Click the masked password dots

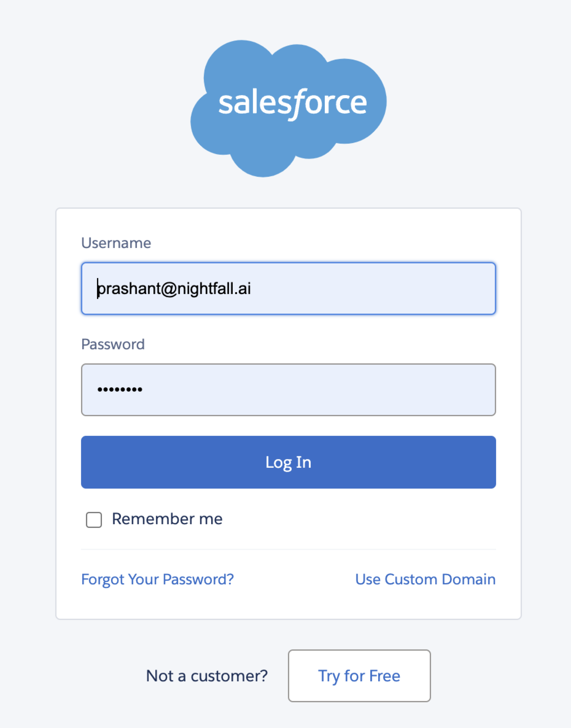(120, 389)
